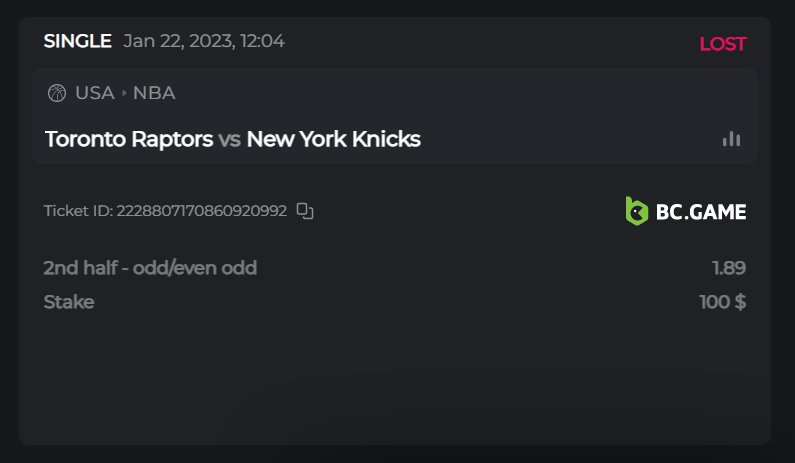795x463 pixels.
Task: Click the red LOST status label
Action: point(722,44)
